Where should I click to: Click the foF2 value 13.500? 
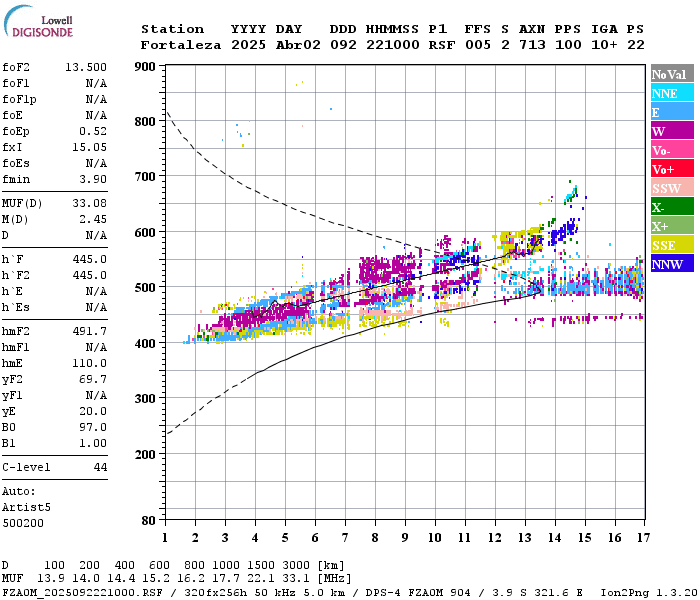pos(86,67)
